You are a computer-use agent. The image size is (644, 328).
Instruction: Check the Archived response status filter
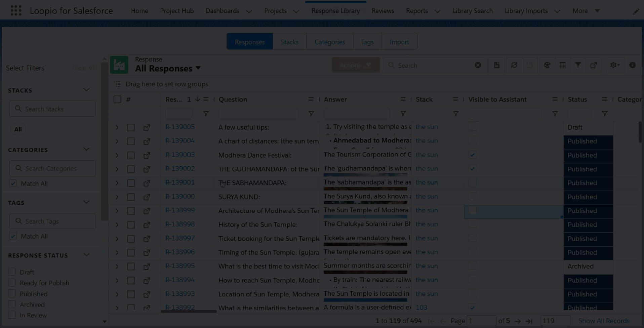[x=12, y=304]
